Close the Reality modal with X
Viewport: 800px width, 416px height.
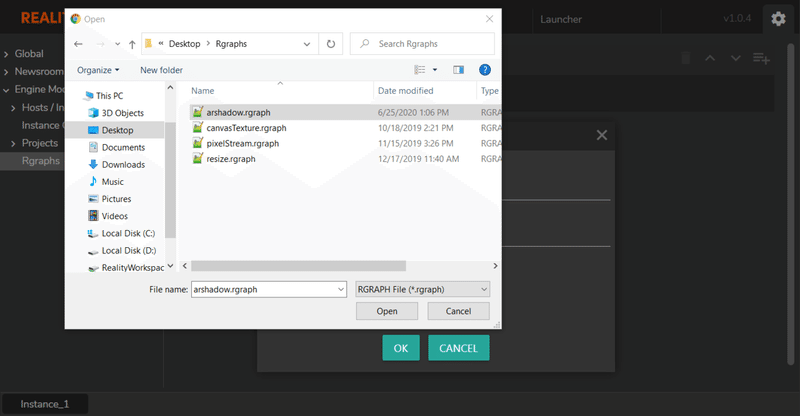602,135
